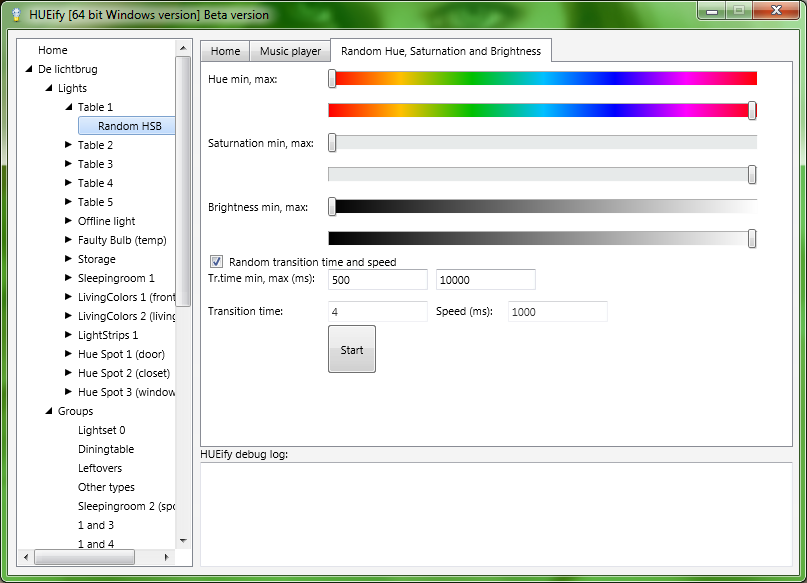Select the Random HSB tree item

(127, 126)
